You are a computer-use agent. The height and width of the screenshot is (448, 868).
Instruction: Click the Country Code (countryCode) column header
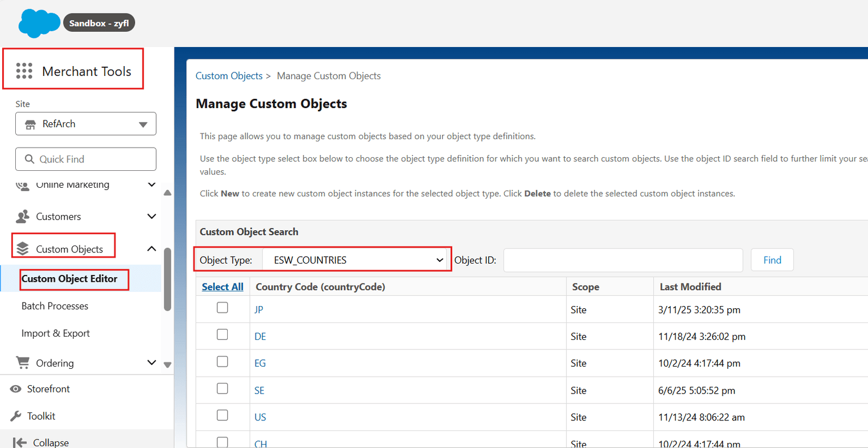click(320, 287)
